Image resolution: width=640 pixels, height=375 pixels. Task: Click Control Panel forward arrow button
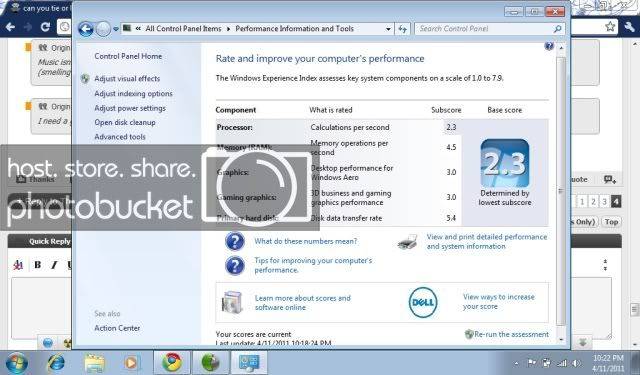coord(103,29)
